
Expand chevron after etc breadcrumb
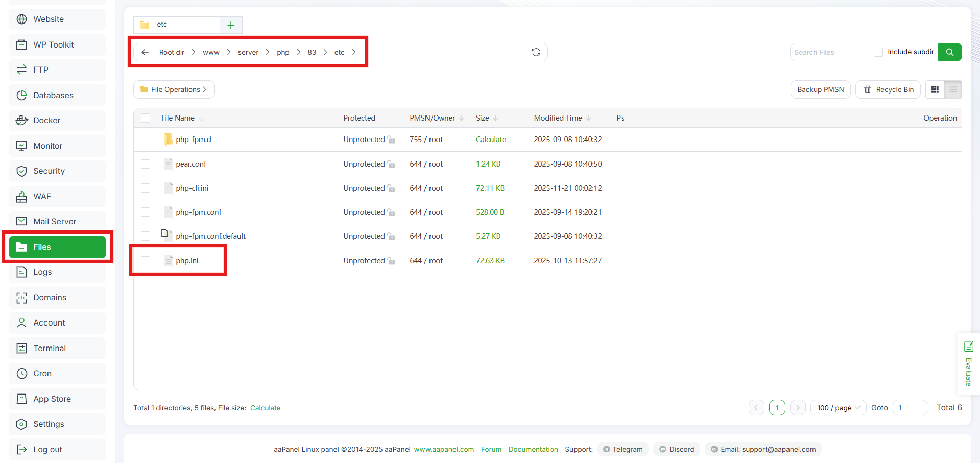click(x=354, y=52)
